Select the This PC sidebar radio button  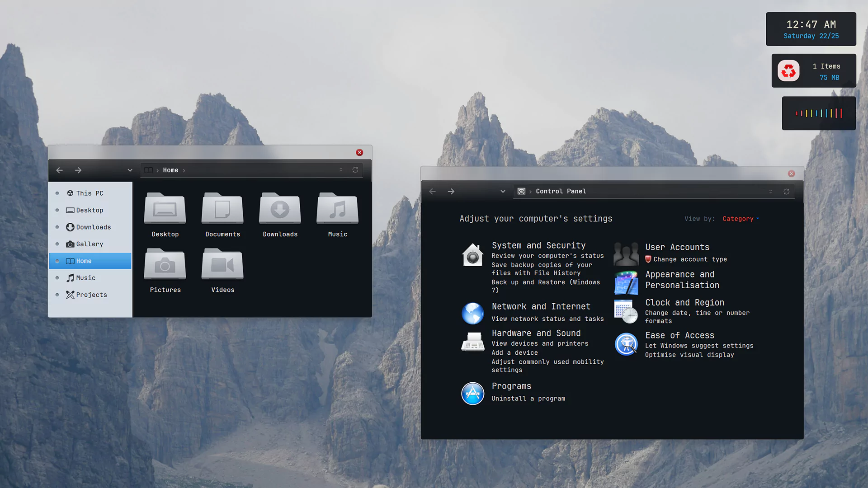click(57, 193)
